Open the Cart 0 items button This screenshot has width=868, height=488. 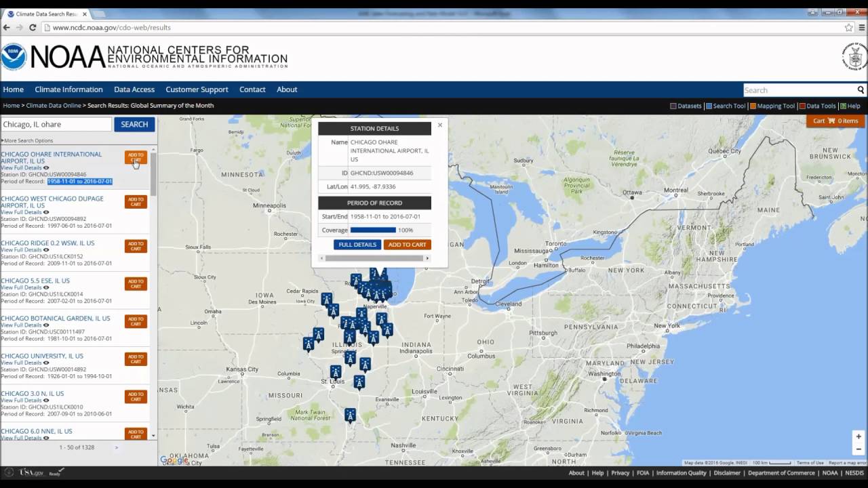[835, 121]
